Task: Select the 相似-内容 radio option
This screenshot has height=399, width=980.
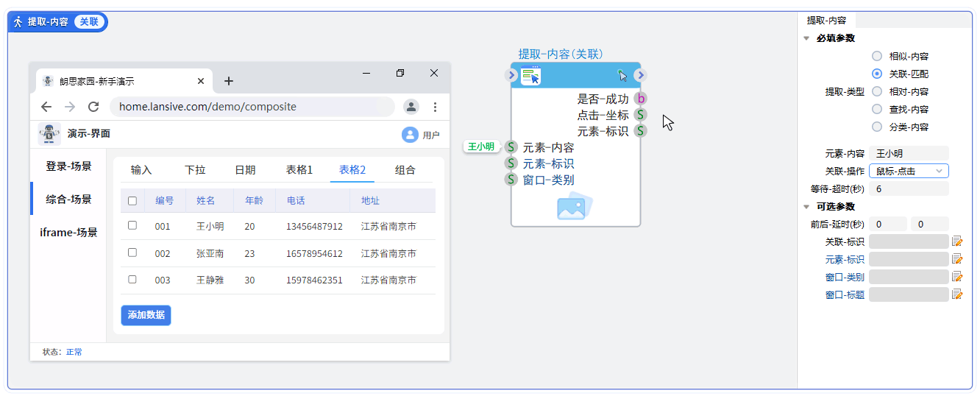Action: point(877,56)
